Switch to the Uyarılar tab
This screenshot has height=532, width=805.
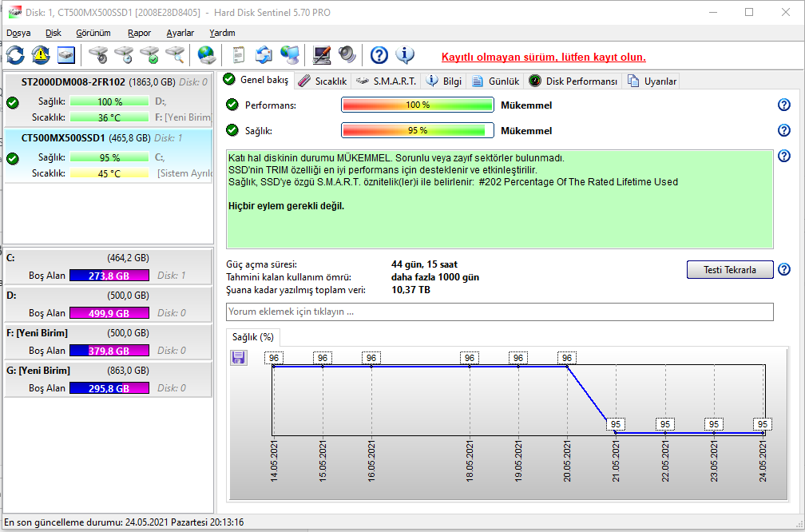[652, 81]
